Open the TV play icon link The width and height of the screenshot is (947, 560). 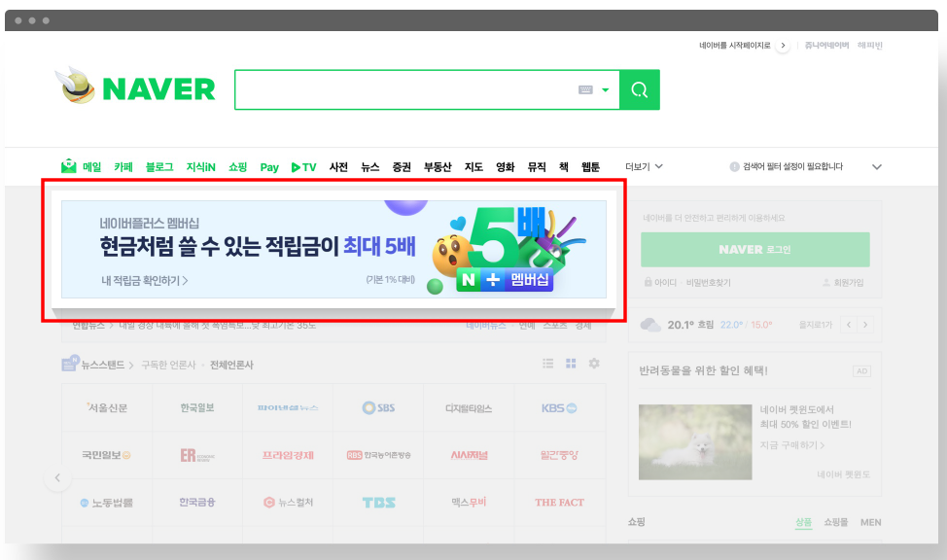(303, 167)
